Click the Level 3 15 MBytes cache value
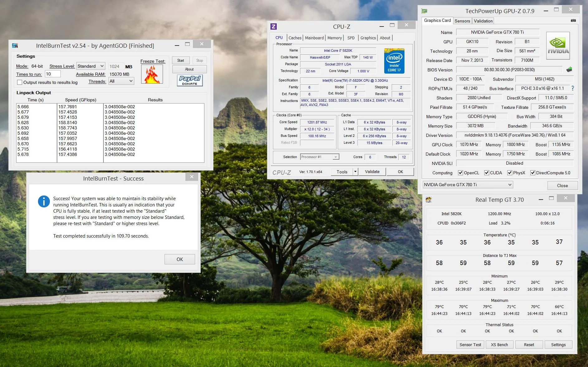The height and width of the screenshot is (367, 588). pyautogui.click(x=374, y=143)
